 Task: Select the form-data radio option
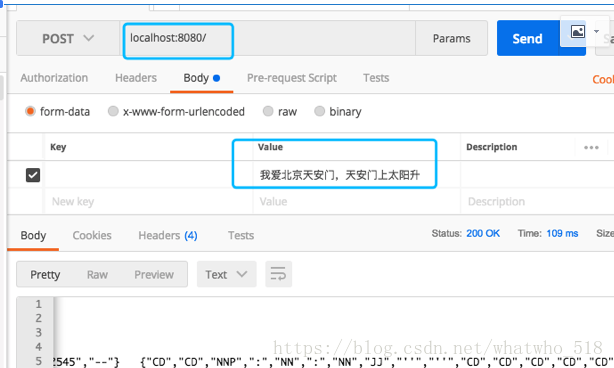30,111
